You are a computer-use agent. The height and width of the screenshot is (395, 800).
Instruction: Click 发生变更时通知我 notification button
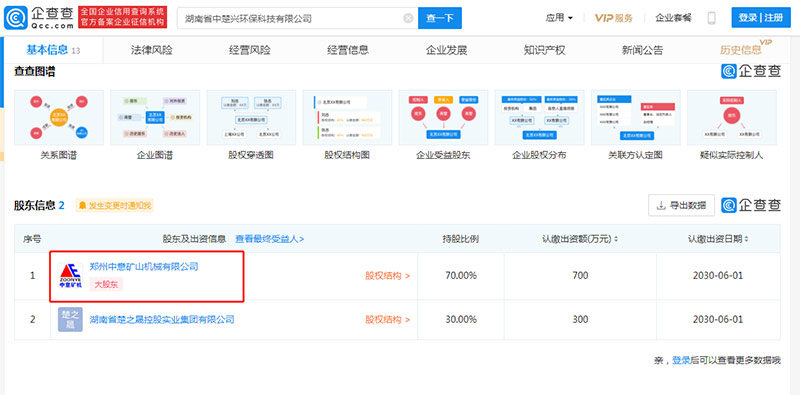coord(115,206)
